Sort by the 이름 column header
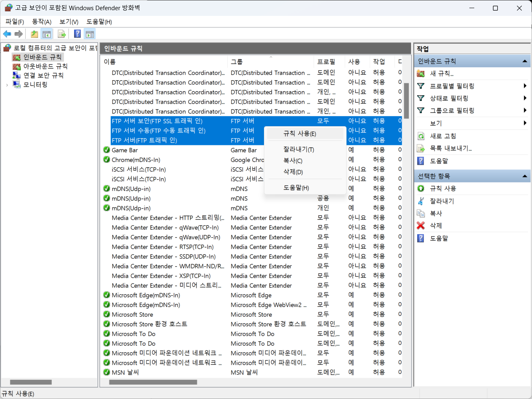532x399 pixels. (x=164, y=61)
